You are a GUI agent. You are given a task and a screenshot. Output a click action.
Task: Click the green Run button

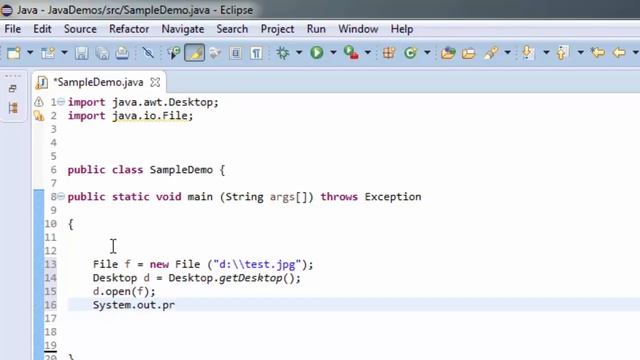[317, 53]
